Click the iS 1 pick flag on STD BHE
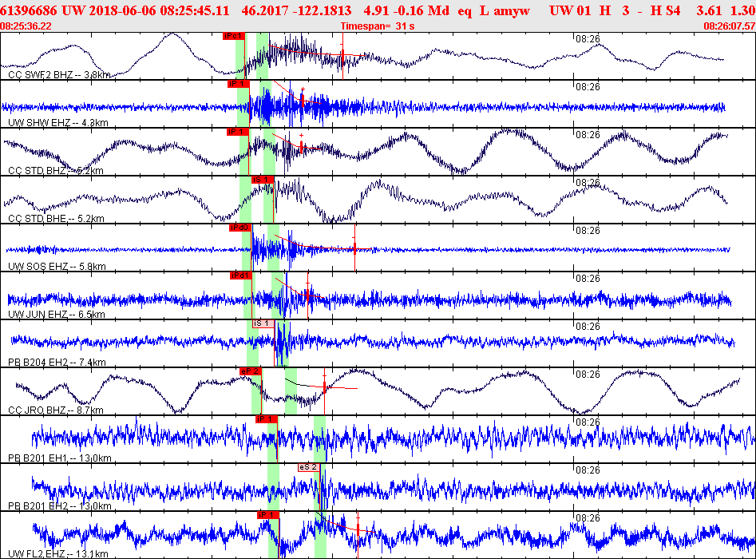The height and width of the screenshot is (559, 756). pos(263,180)
